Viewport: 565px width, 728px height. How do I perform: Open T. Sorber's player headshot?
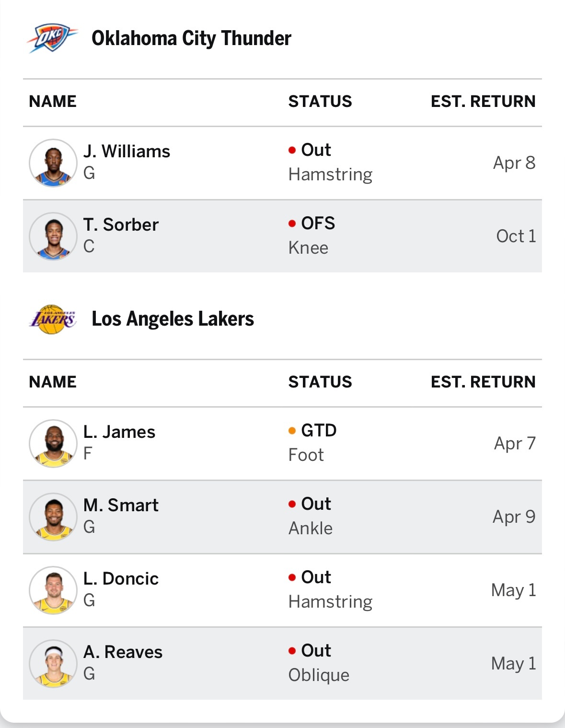click(53, 236)
